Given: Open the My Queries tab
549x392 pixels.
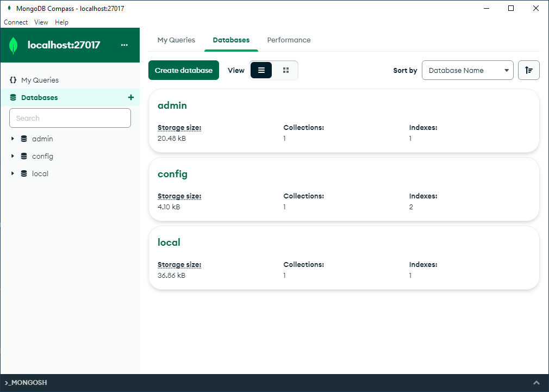Looking at the screenshot, I should 176,40.
